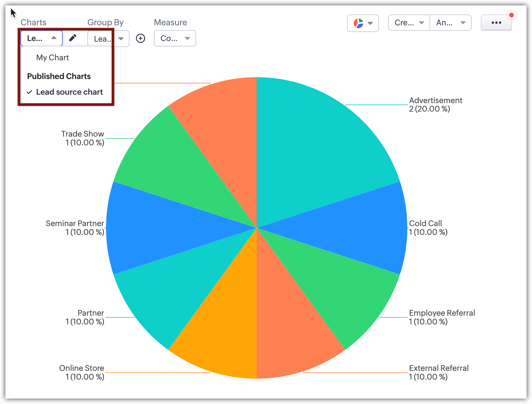Open the three-dots more options menu
The height and width of the screenshot is (404, 532).
496,23
